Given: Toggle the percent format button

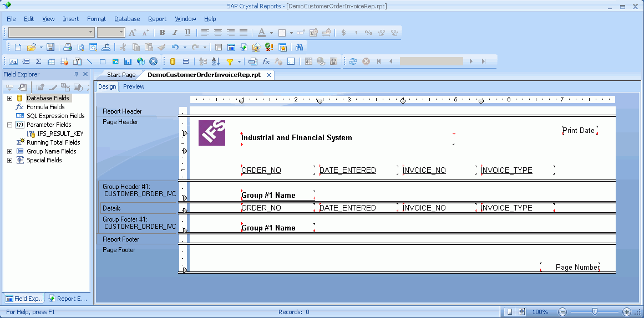Looking at the screenshot, I should [369, 33].
